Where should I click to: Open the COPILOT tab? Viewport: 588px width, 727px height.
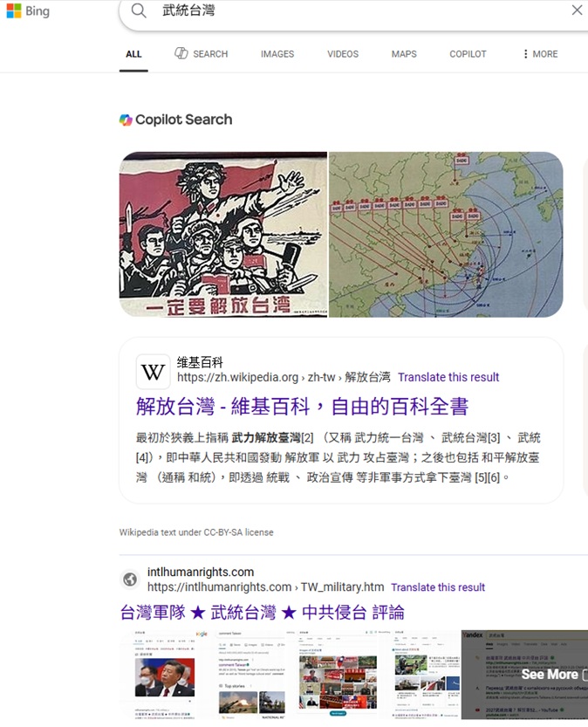click(468, 54)
